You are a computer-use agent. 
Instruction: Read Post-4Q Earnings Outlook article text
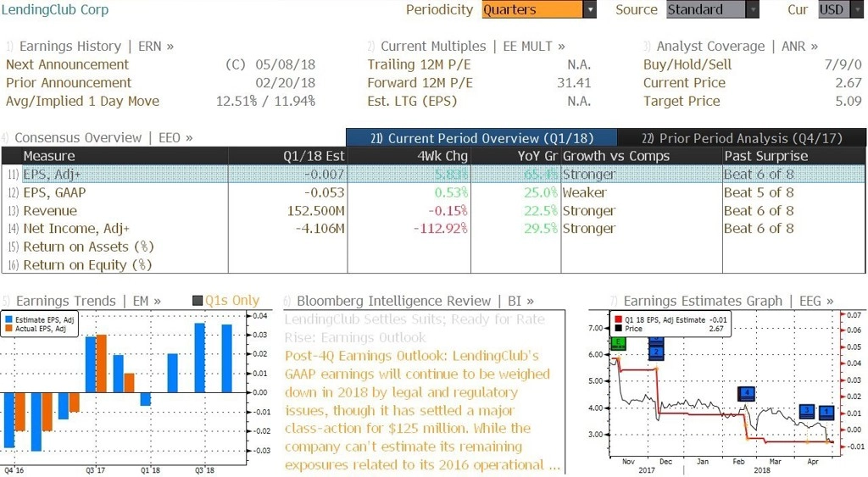(422, 410)
